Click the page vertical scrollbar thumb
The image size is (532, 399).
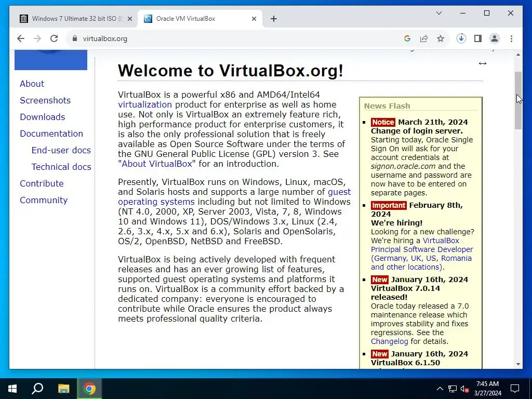click(518, 100)
